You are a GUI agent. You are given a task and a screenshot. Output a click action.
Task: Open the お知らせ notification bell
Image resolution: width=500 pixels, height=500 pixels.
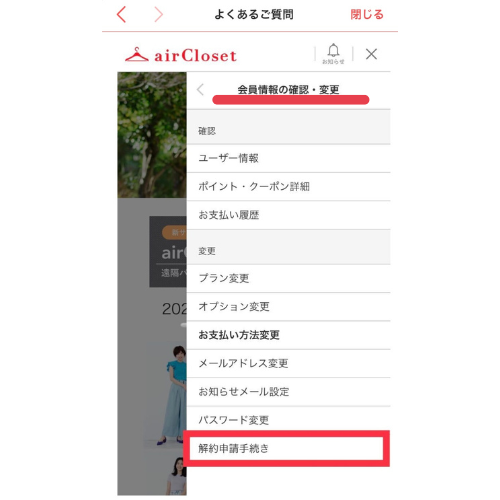[x=333, y=54]
